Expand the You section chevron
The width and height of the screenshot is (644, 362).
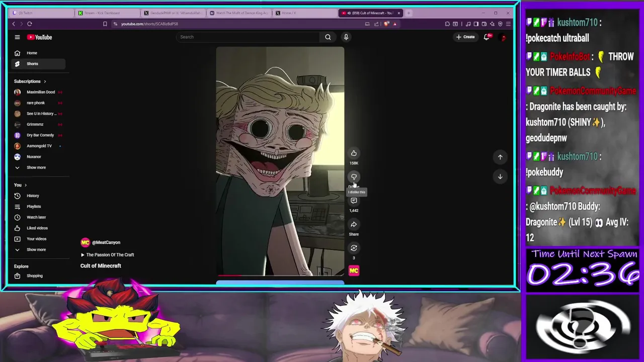(x=25, y=185)
